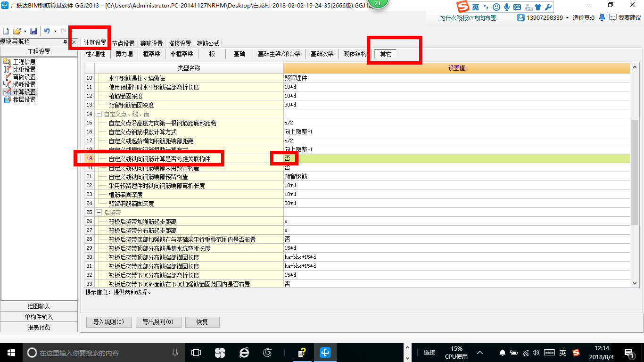Open an existing project file
Image resolution: width=644 pixels, height=362 pixels.
coord(17,31)
